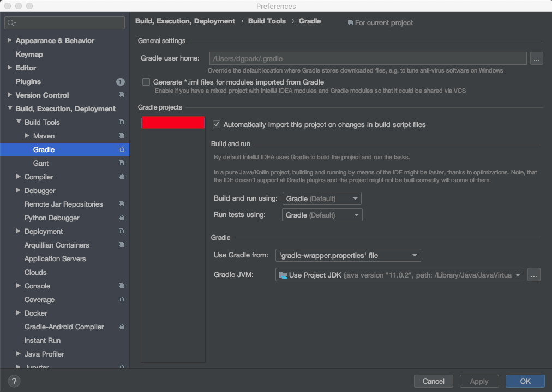Click Build, Execution, Deployment breadcrumb

point(185,21)
